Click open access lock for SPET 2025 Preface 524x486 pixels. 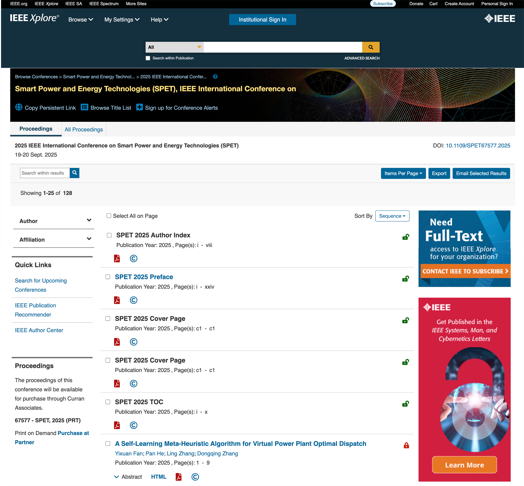(x=406, y=278)
